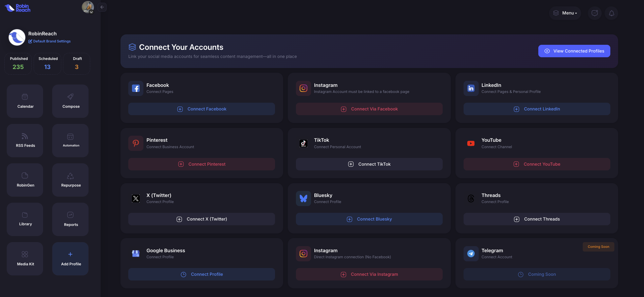Viewport: 644px width, 297px height.
Task: Click the Bluesky butterfly icon
Action: point(303,198)
